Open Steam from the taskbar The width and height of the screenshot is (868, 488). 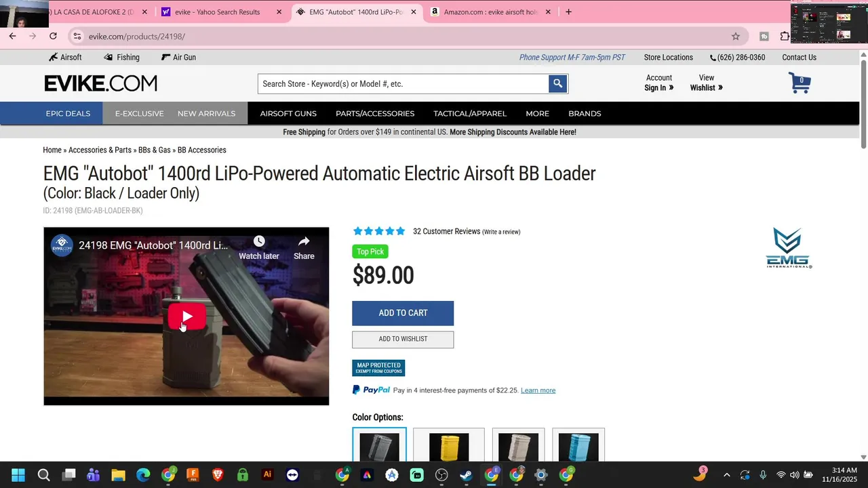pyautogui.click(x=467, y=474)
